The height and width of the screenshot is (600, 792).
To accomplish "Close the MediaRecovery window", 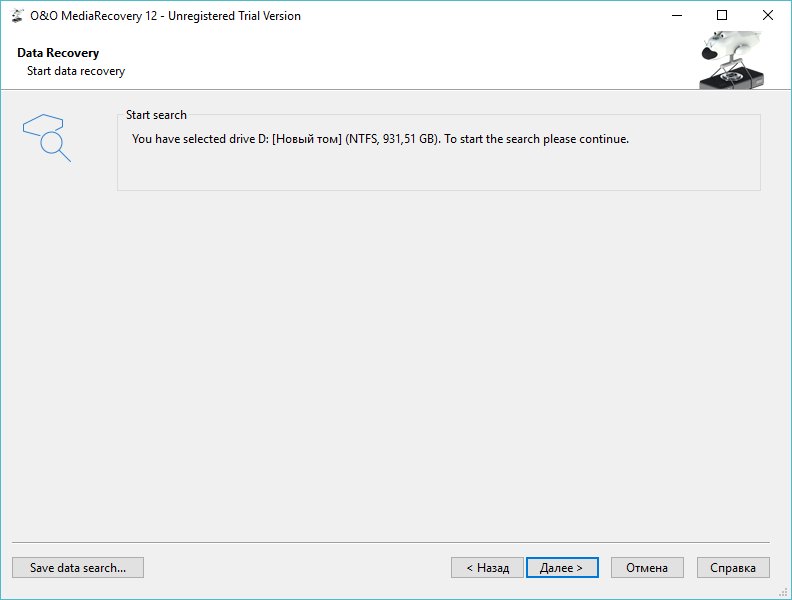I will [x=768, y=16].
